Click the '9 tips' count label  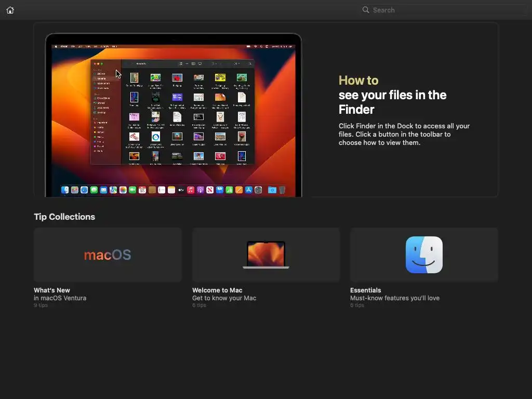click(41, 305)
